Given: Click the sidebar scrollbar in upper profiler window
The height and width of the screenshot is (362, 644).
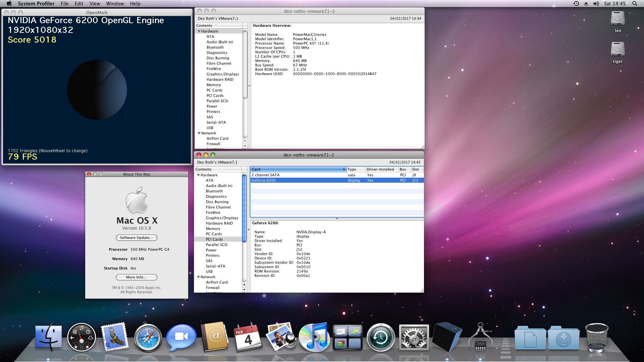Looking at the screenshot, I should (x=245, y=64).
